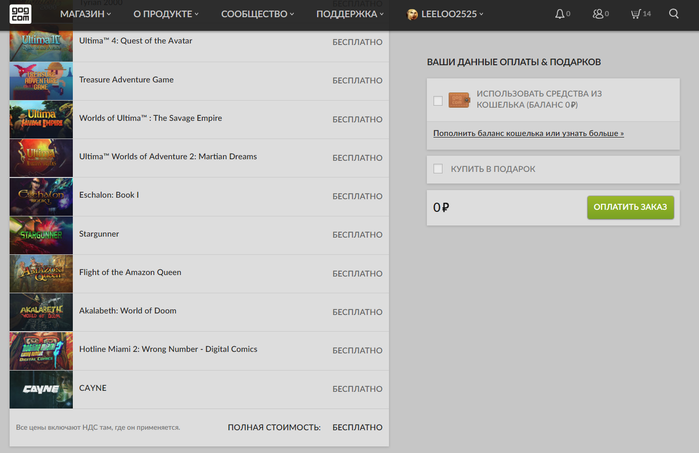The image size is (699, 453).
Task: Click the 'Ultima™ 4: Quest of the Avatar' title
Action: click(136, 41)
